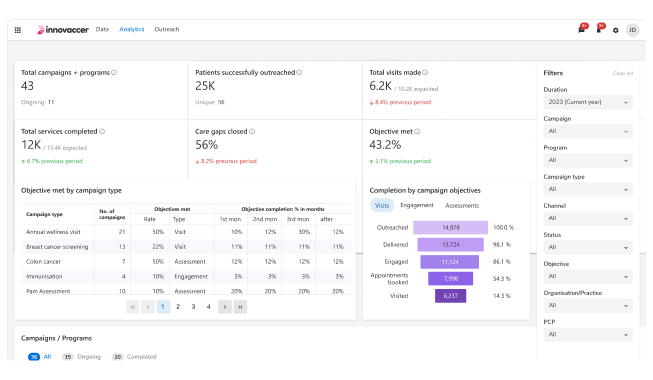Open the apps grid menu icon
653x380 pixels.
17,30
